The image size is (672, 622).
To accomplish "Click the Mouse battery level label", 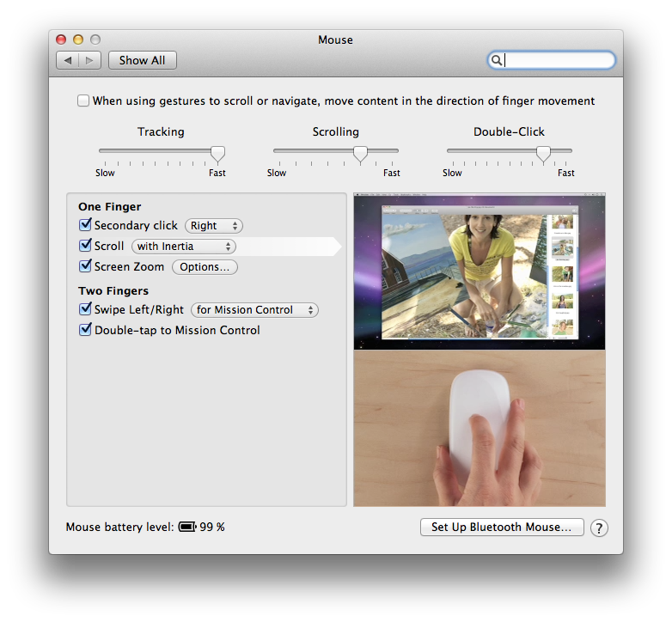I will pyautogui.click(x=120, y=527).
